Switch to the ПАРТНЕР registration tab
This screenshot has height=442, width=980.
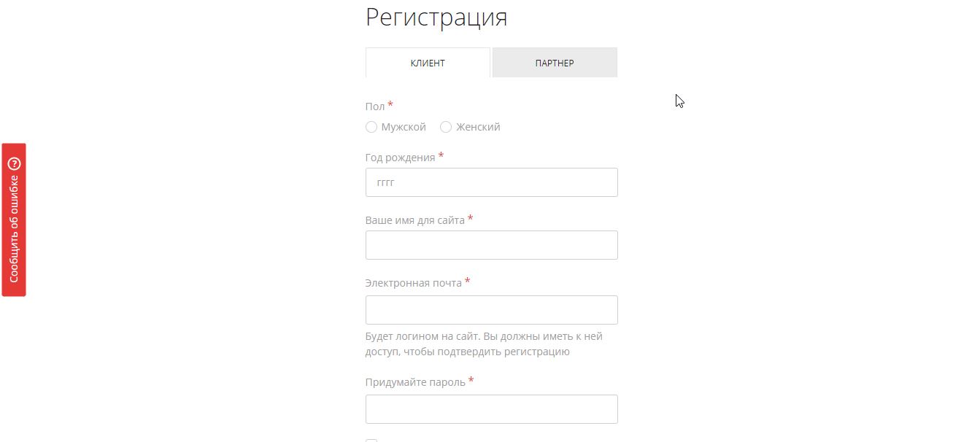click(554, 63)
